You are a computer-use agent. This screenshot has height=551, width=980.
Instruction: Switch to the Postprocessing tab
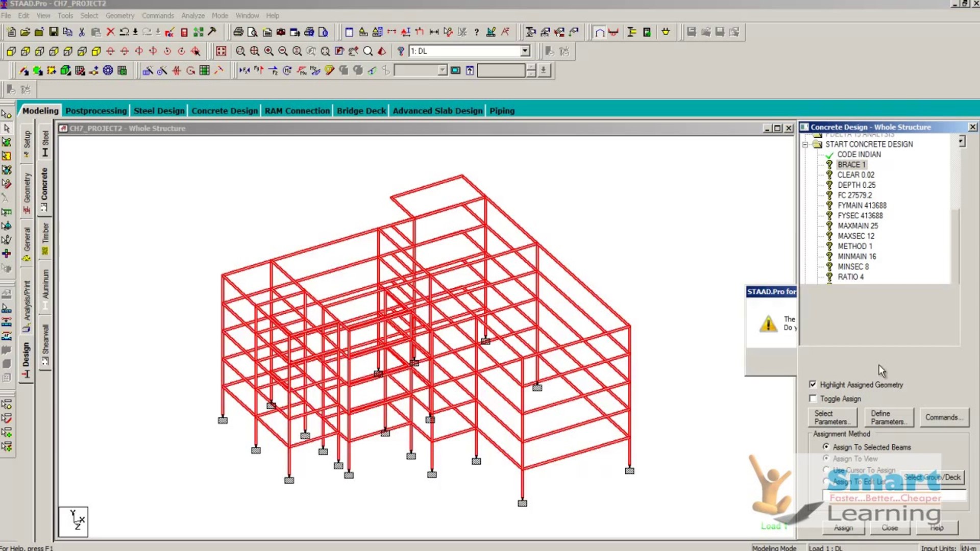coord(96,111)
